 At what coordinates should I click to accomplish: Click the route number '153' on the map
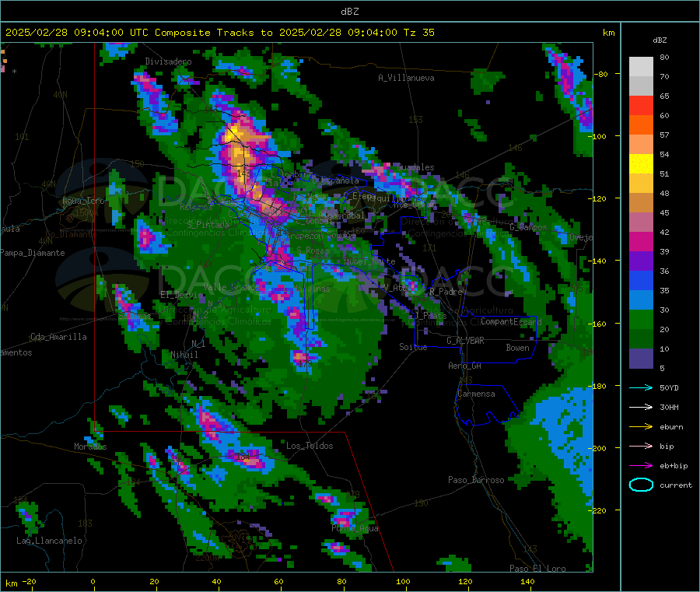click(x=415, y=120)
